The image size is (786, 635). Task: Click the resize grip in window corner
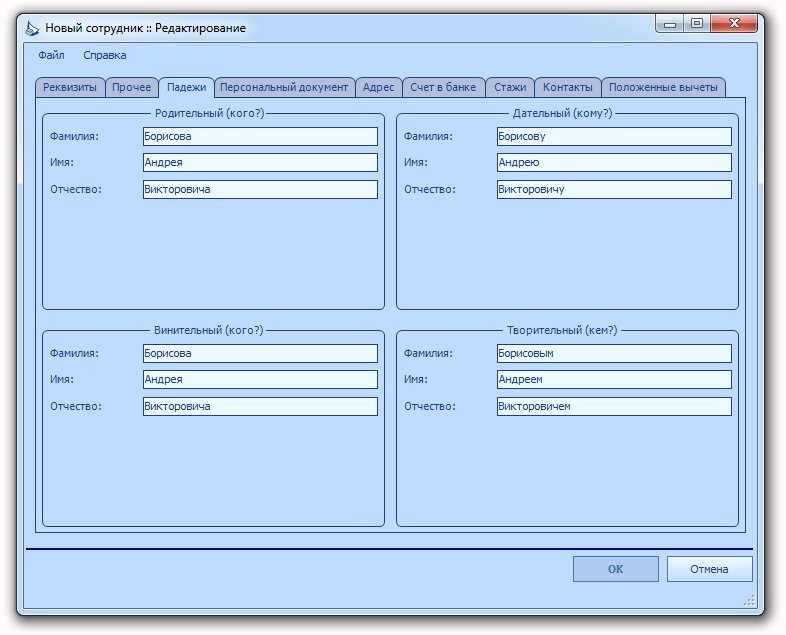tap(749, 600)
